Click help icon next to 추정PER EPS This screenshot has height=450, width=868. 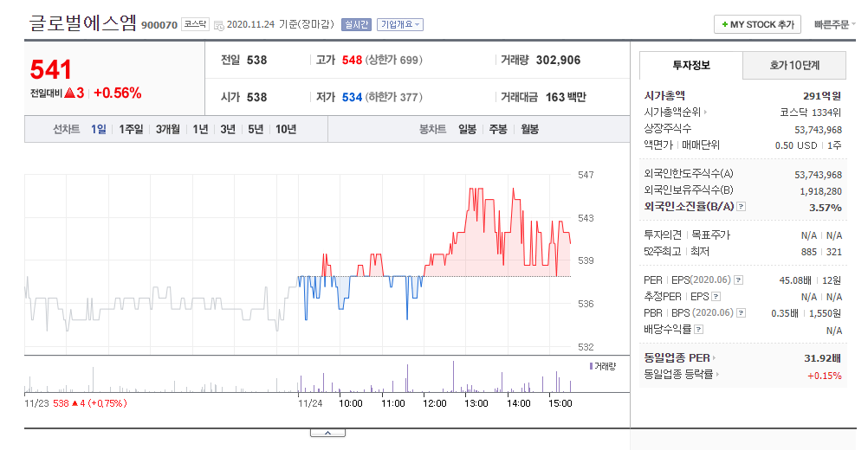click(716, 296)
